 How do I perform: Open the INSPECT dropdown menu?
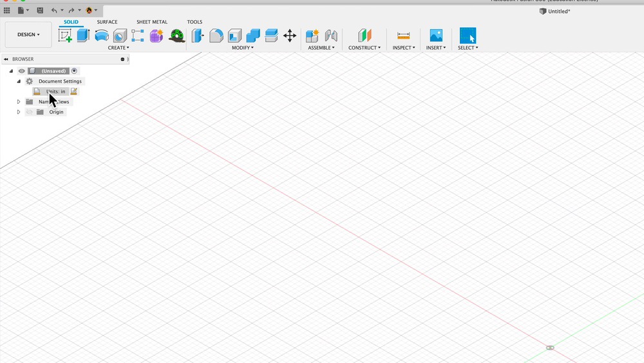coord(403,48)
